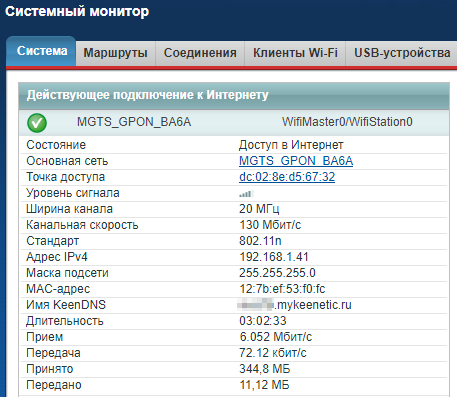
Task: Open the USB-устройства tab
Action: (402, 53)
